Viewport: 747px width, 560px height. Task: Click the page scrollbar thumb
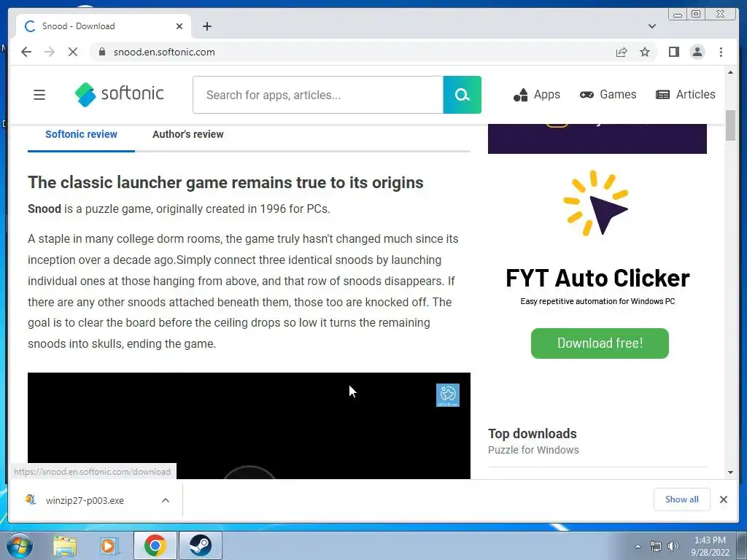[730, 125]
